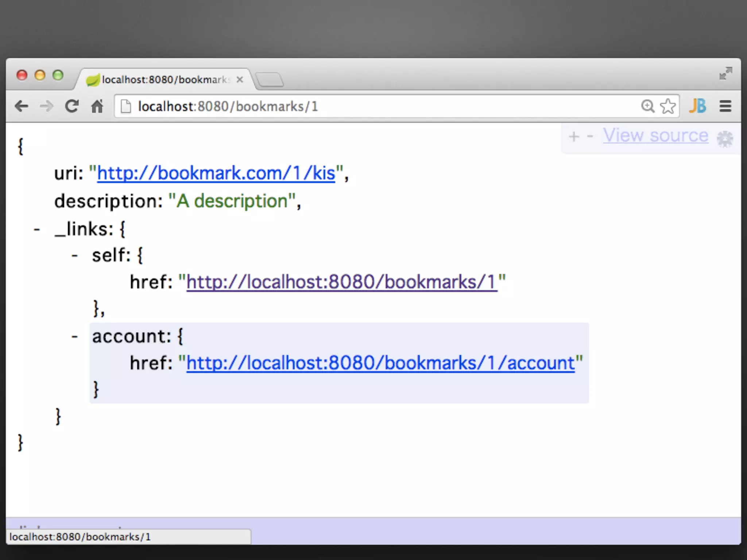Collapse all JSON nodes with minus
747x560 pixels.
pyautogui.click(x=590, y=137)
